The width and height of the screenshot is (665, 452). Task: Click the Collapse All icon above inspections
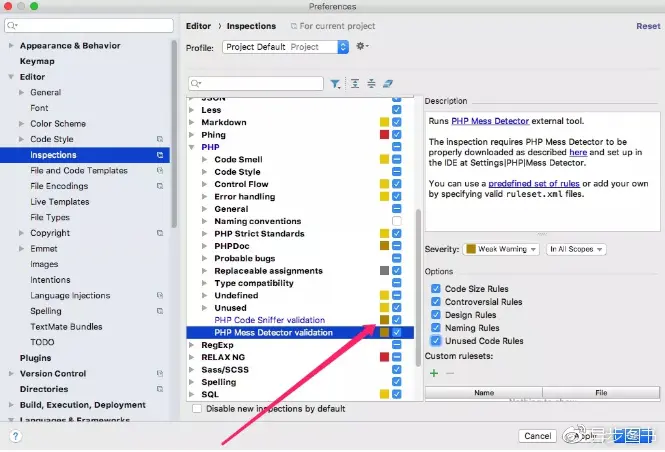[371, 84]
